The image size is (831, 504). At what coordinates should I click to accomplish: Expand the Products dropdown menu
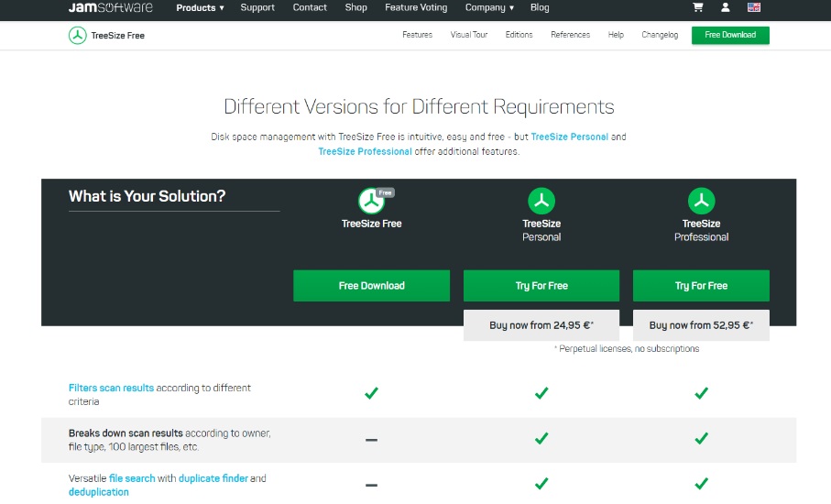(200, 7)
